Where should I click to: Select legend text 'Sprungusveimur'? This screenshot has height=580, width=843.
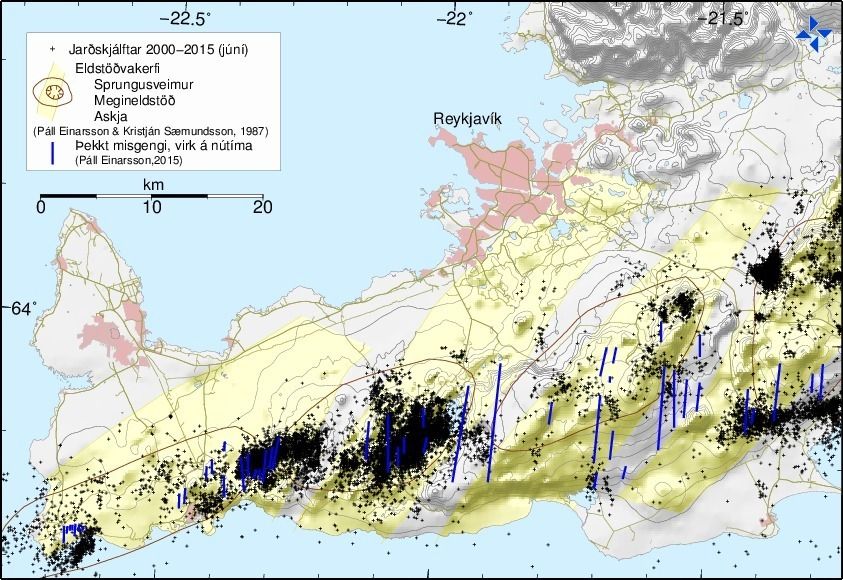[x=144, y=85]
